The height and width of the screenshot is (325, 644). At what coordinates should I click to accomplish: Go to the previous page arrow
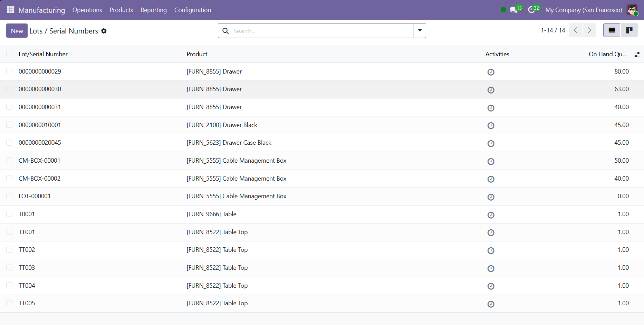pyautogui.click(x=575, y=30)
